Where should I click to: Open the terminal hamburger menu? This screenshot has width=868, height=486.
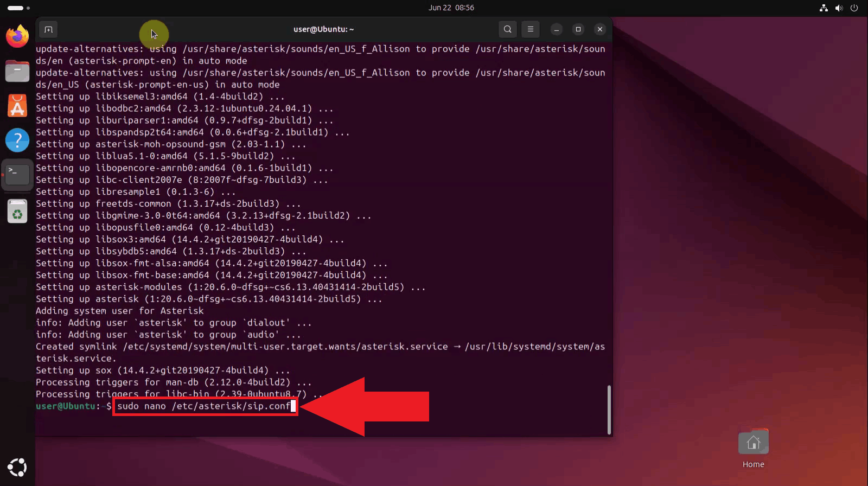coord(531,29)
